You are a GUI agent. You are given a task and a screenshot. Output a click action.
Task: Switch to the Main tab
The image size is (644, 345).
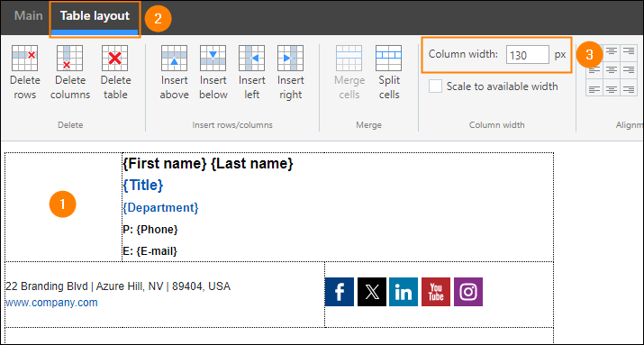coord(28,15)
